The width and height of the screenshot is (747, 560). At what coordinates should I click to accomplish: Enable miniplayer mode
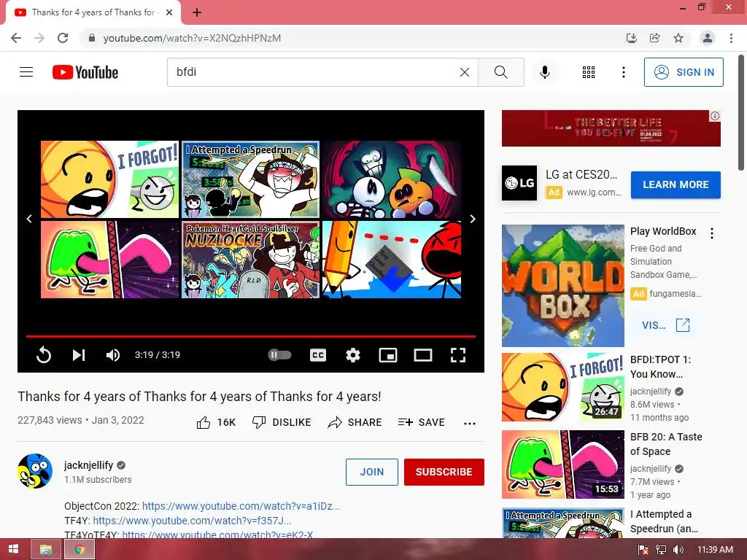point(388,355)
